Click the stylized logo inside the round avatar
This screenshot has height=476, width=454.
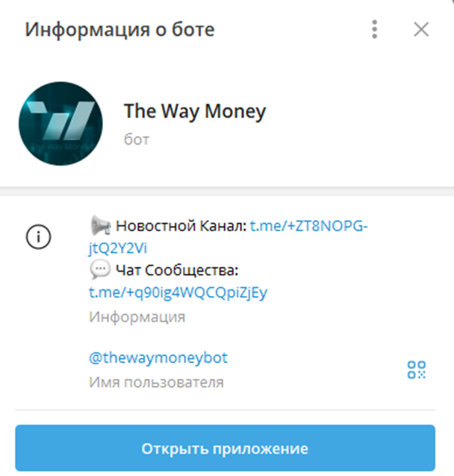point(60,121)
